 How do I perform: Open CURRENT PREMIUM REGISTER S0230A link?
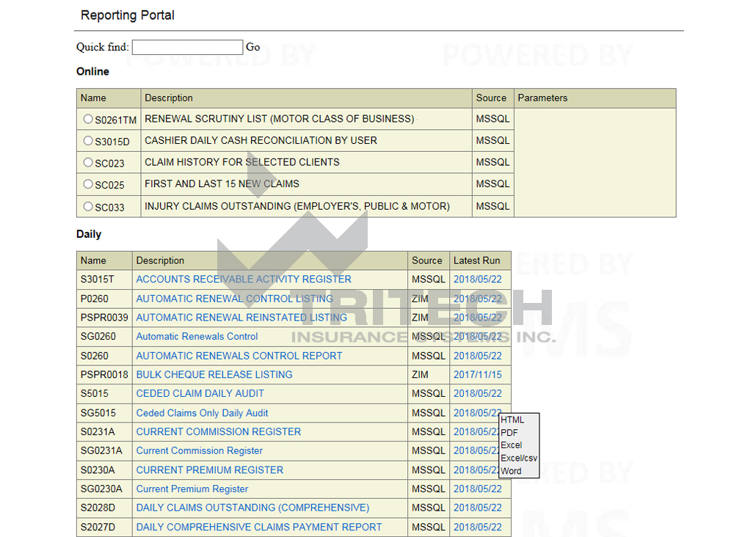pos(210,470)
